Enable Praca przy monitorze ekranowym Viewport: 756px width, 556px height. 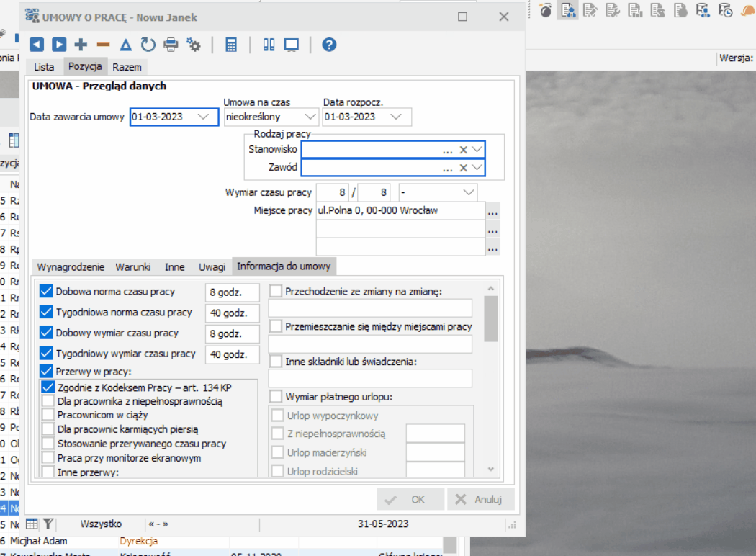[x=48, y=457]
